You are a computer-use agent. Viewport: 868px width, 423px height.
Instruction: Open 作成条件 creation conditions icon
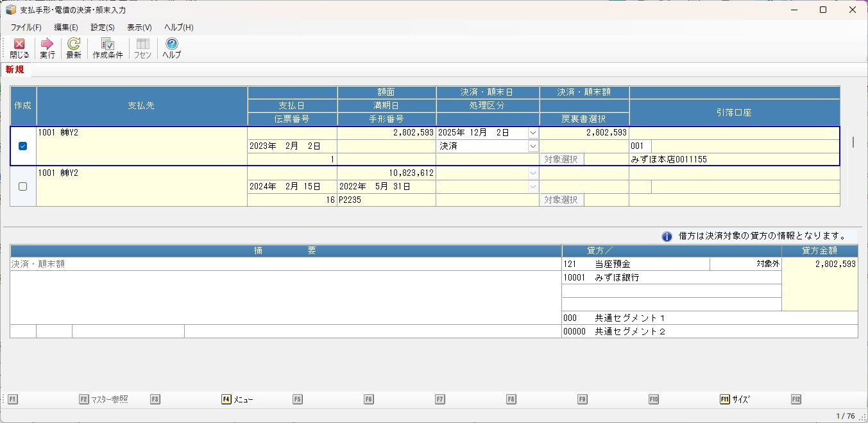pos(107,44)
